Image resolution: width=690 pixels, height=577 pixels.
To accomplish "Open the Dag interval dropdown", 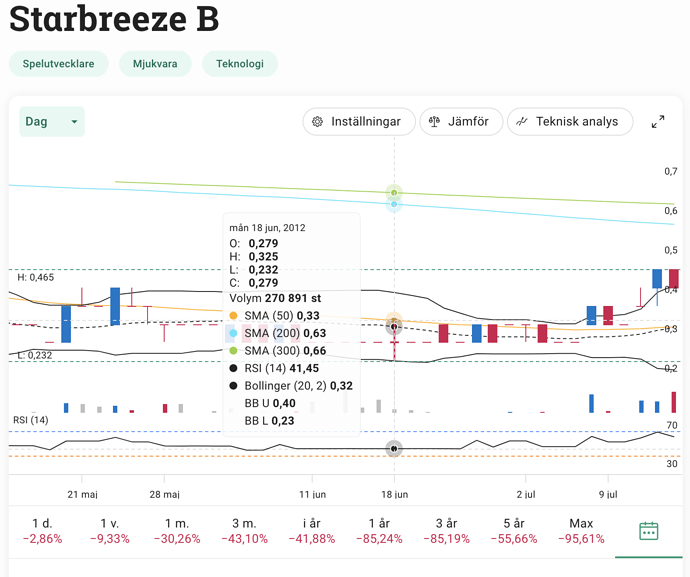I will (x=52, y=121).
